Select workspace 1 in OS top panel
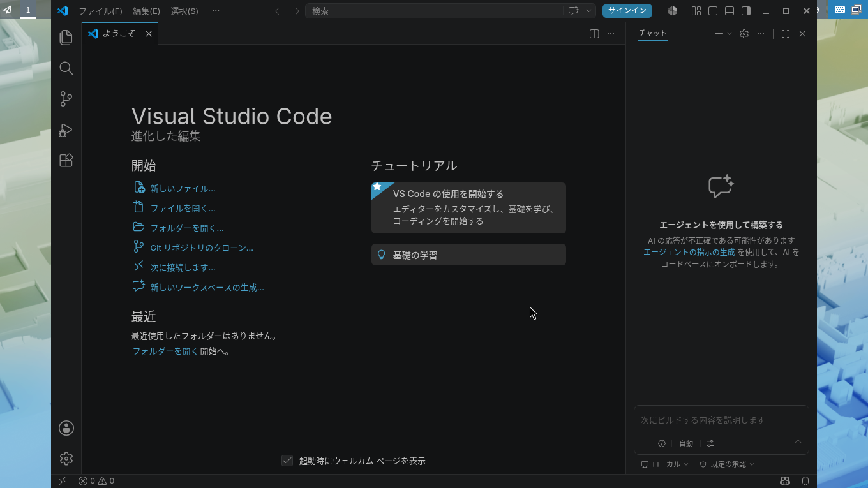 point(28,10)
